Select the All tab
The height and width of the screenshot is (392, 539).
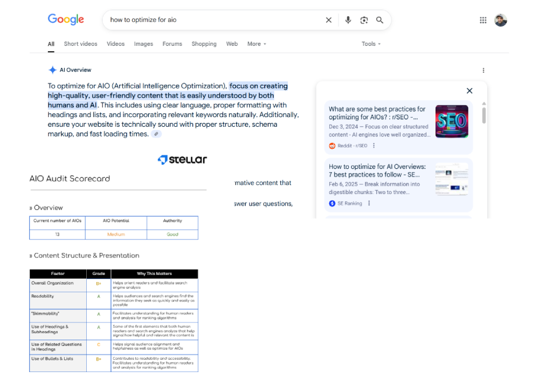[x=51, y=44]
